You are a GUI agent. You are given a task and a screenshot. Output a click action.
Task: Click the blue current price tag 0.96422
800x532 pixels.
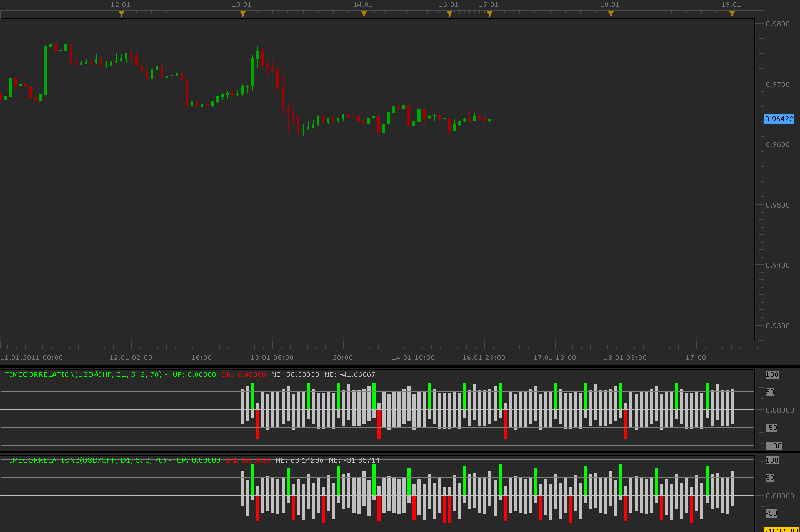779,119
